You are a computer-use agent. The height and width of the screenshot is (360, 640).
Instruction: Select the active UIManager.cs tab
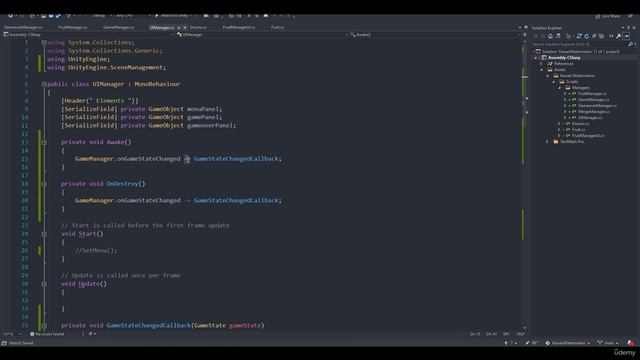tap(162, 27)
